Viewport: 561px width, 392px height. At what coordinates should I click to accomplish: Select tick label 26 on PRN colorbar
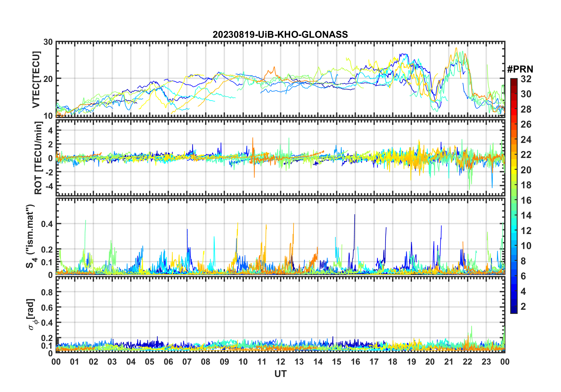point(526,124)
